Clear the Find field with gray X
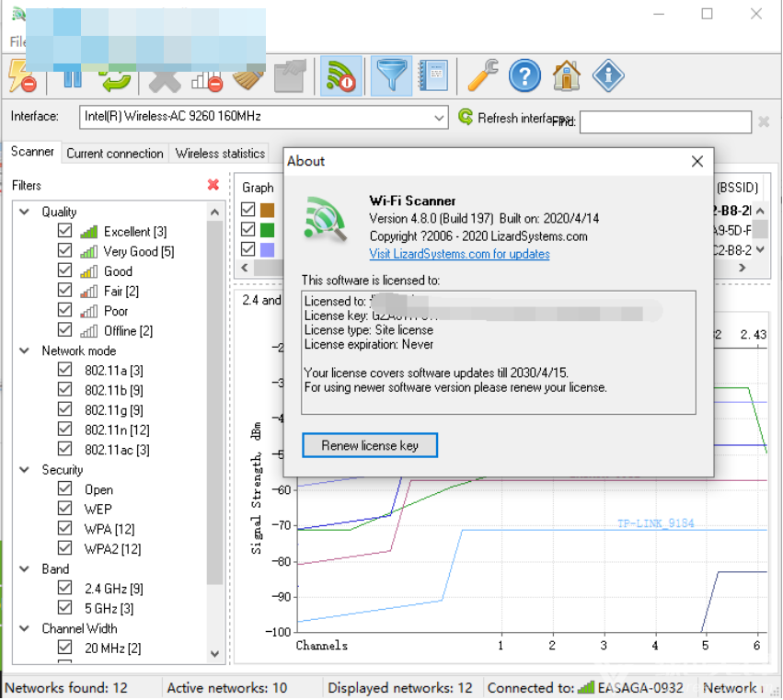Image resolution: width=783 pixels, height=700 pixels. coord(764,121)
